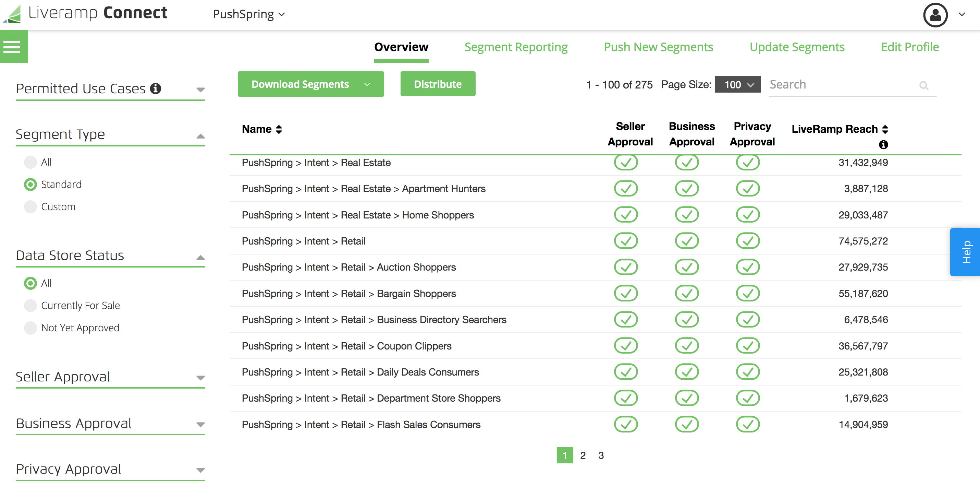Image resolution: width=980 pixels, height=498 pixels.
Task: Open Push New Segments tab
Action: [658, 47]
